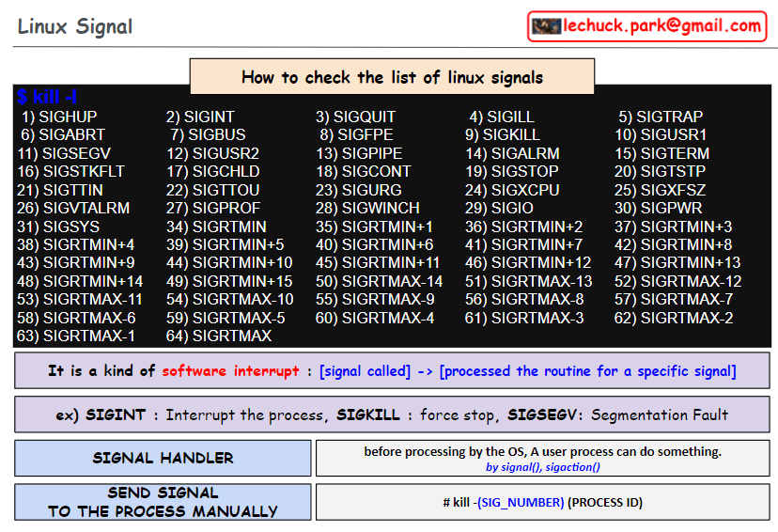Viewport: 778px width, 532px height.
Task: Click the "[signal called]" blue text
Action: 365,370
